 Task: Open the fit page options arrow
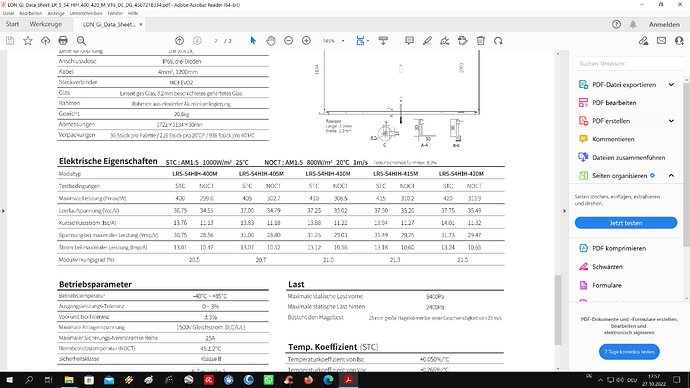[368, 41]
